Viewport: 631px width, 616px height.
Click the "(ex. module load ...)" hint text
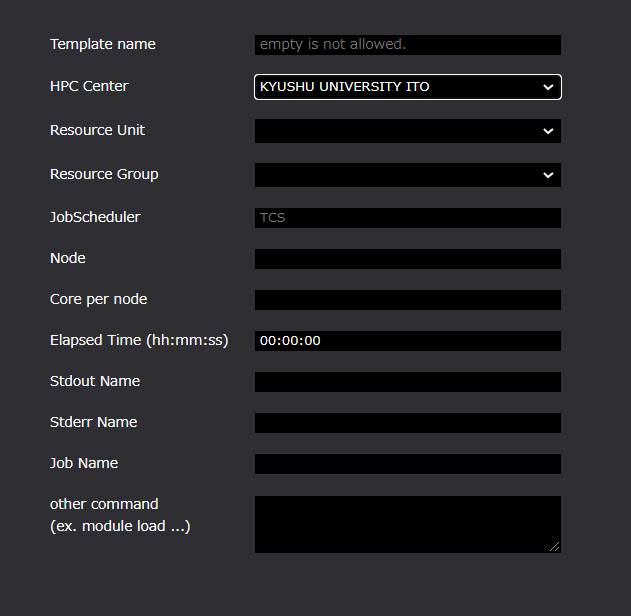point(120,526)
